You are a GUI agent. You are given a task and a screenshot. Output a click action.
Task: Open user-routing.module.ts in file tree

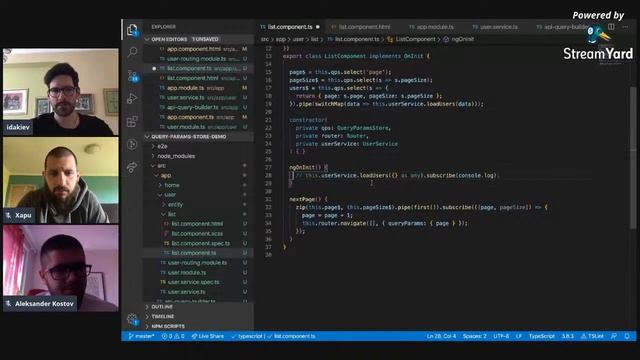click(197, 263)
